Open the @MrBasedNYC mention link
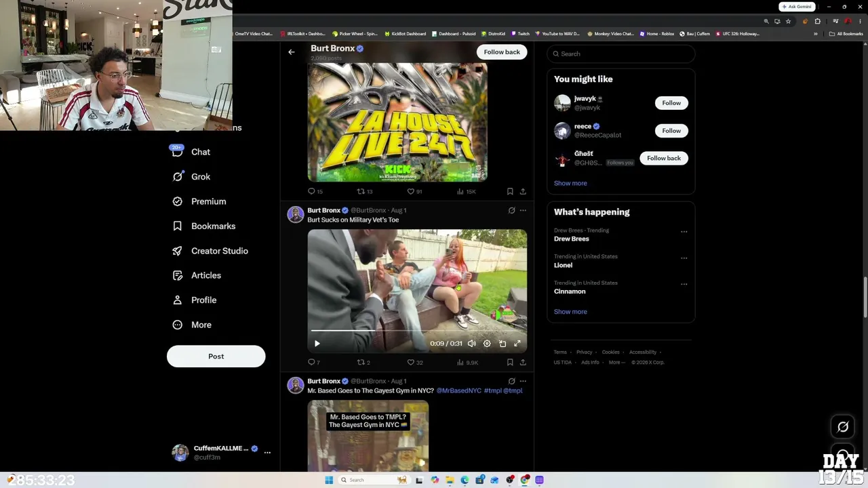 pos(459,391)
